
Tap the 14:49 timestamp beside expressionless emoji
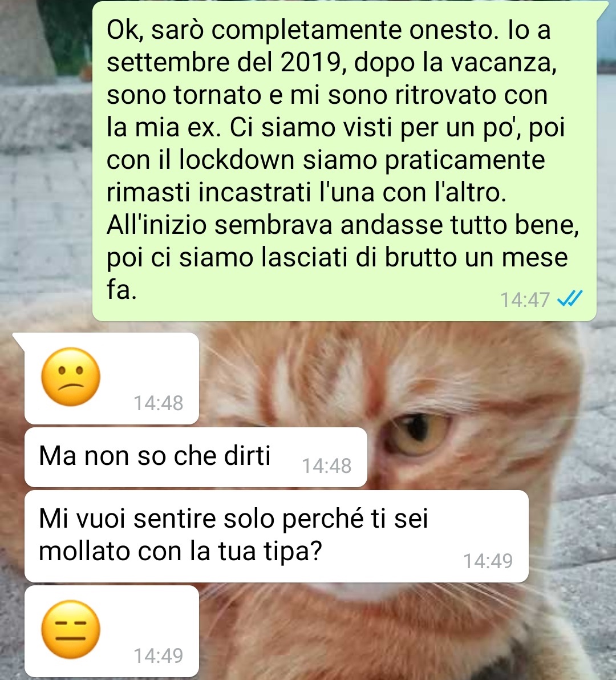[x=158, y=655]
